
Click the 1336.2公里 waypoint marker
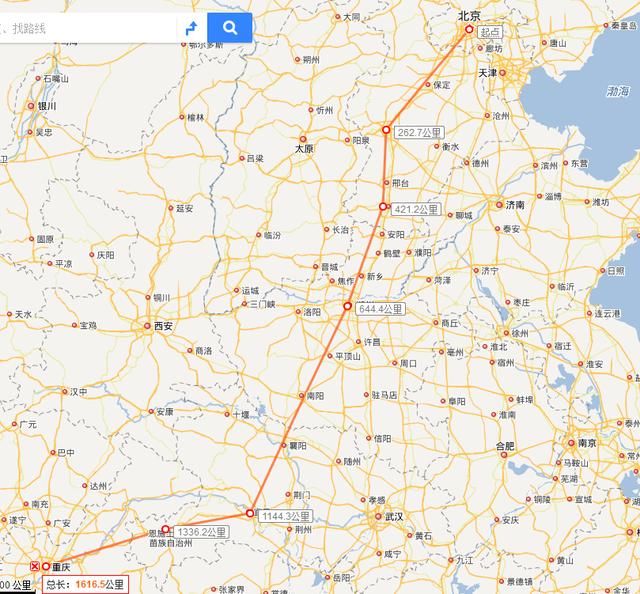pyautogui.click(x=165, y=529)
